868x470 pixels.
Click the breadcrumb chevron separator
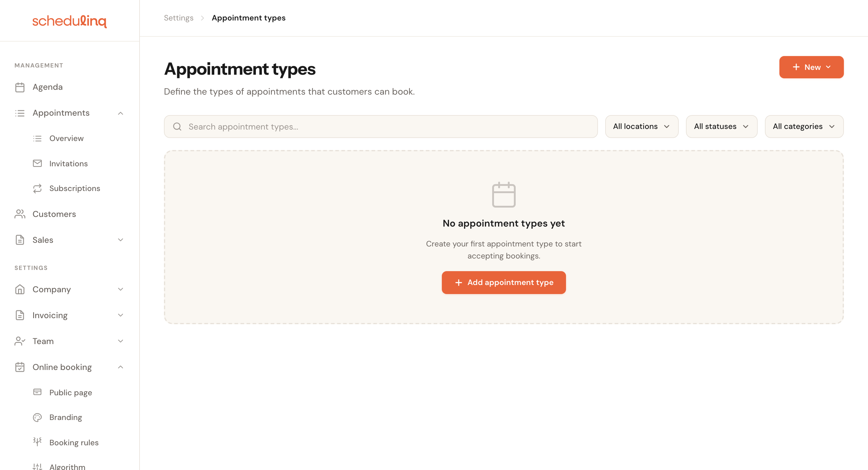click(x=203, y=18)
